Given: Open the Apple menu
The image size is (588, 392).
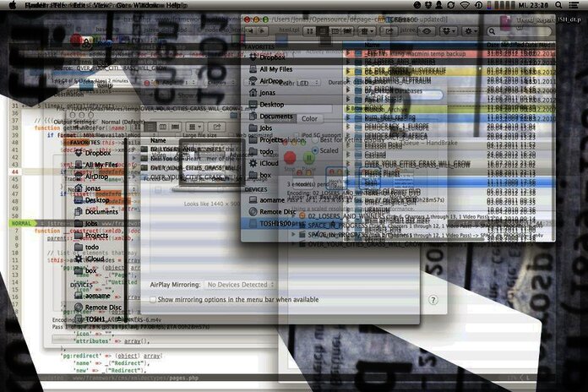Looking at the screenshot, I should [13, 5].
